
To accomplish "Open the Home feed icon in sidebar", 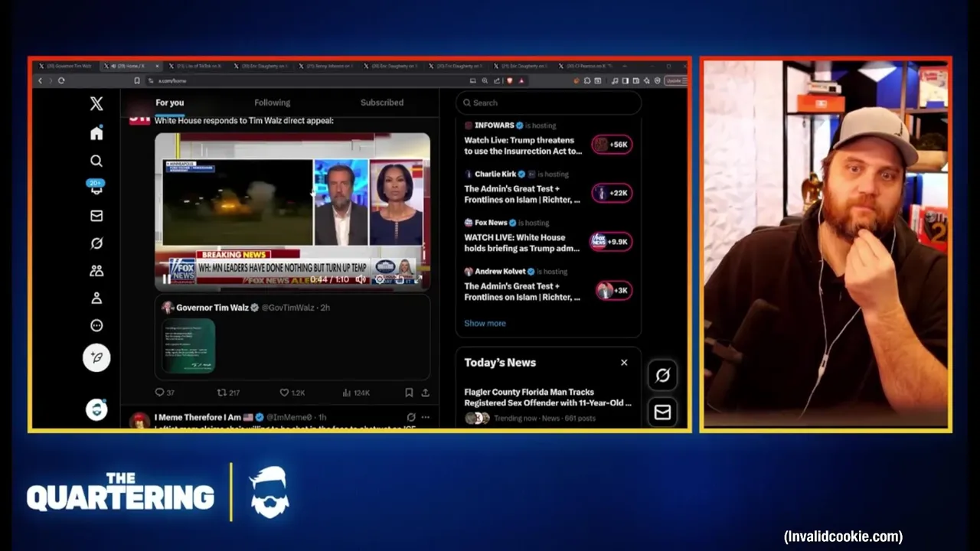I will 96,133.
